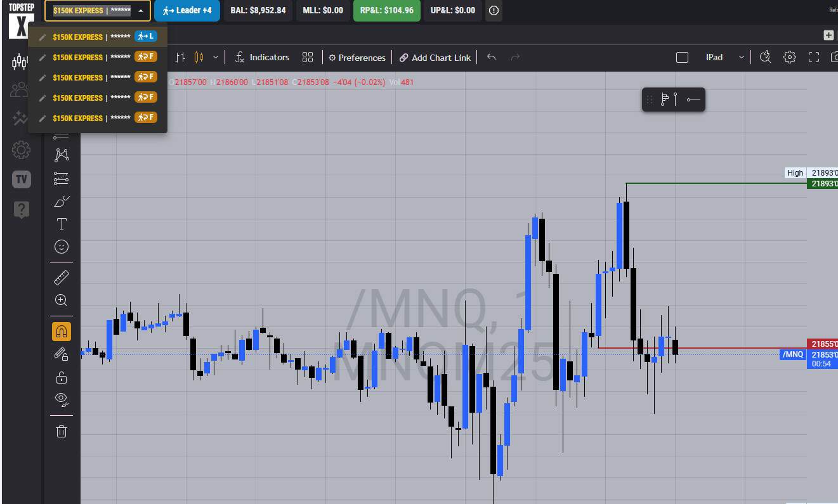Image resolution: width=838 pixels, height=504 pixels.
Task: Open chart settings gear in toolbar
Action: point(790,57)
